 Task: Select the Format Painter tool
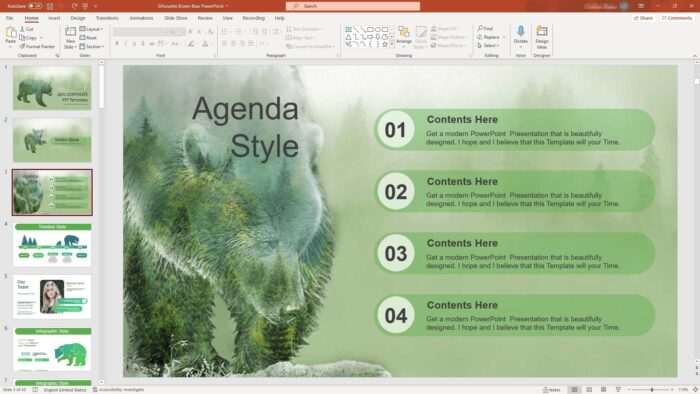coord(37,46)
